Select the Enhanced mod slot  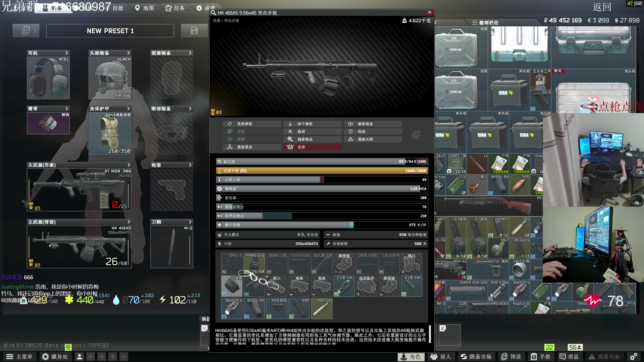299,263
